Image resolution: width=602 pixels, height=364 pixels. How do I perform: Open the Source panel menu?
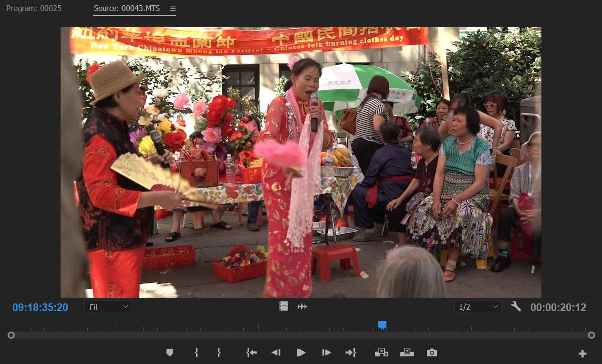click(x=172, y=8)
